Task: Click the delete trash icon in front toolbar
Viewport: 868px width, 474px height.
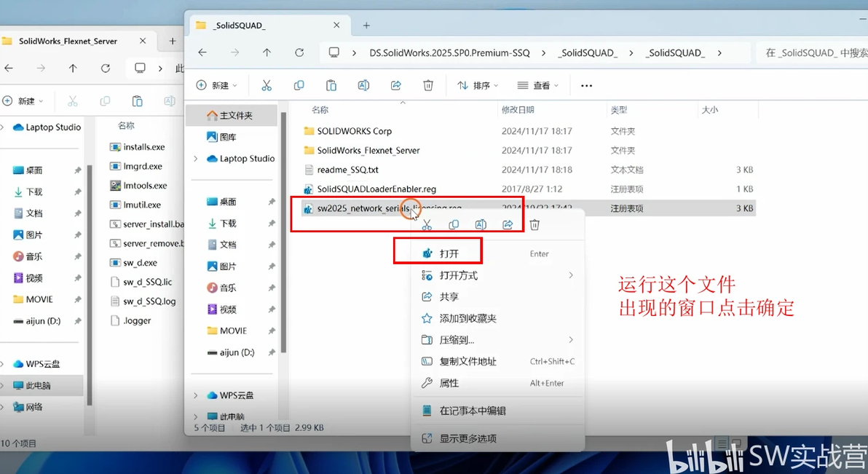Action: click(428, 85)
